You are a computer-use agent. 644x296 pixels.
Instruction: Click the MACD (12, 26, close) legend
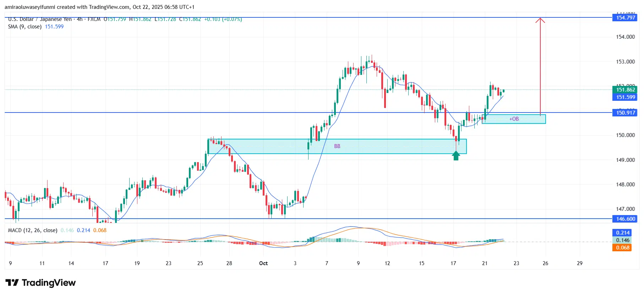coord(33,230)
